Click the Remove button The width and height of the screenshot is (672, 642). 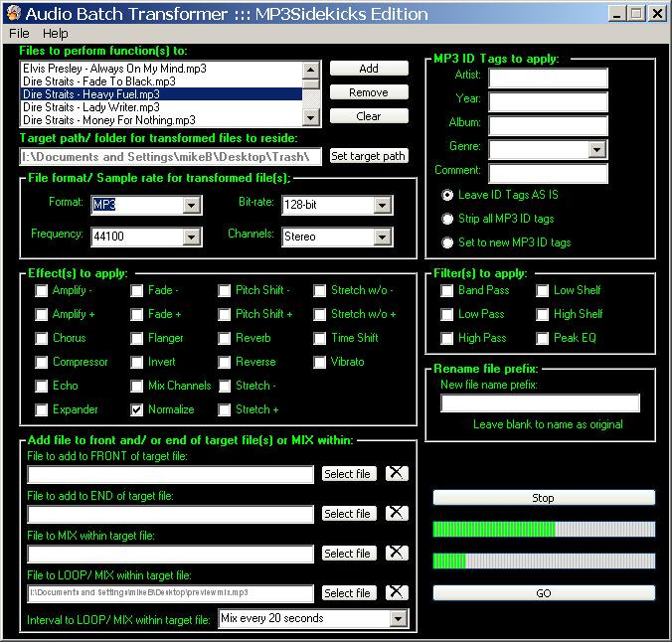click(369, 92)
